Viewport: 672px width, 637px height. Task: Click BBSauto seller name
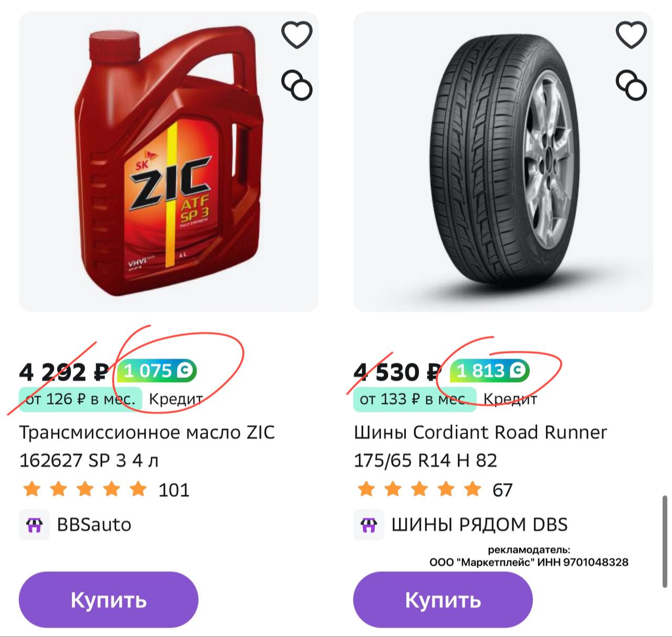[x=94, y=525]
